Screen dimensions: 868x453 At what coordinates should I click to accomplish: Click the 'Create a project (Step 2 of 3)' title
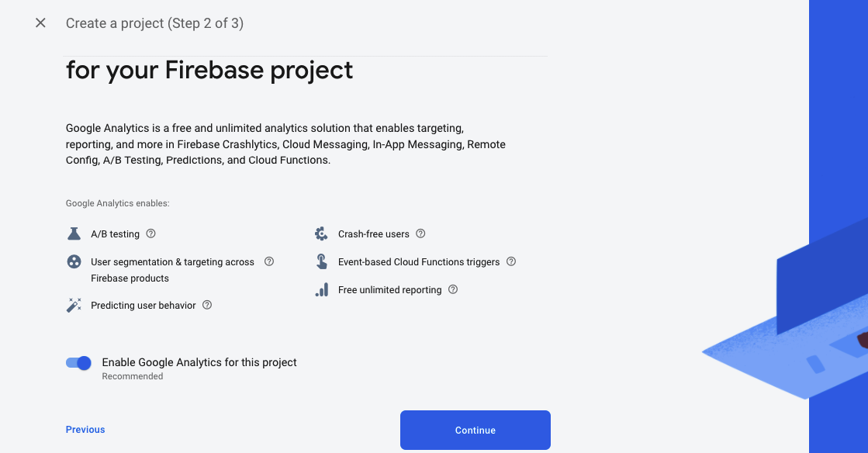(x=154, y=23)
